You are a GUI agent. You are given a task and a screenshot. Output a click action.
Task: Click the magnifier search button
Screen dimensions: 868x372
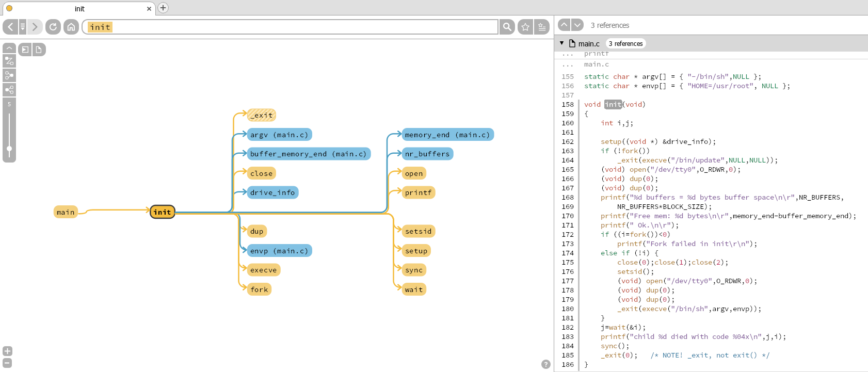(x=507, y=27)
